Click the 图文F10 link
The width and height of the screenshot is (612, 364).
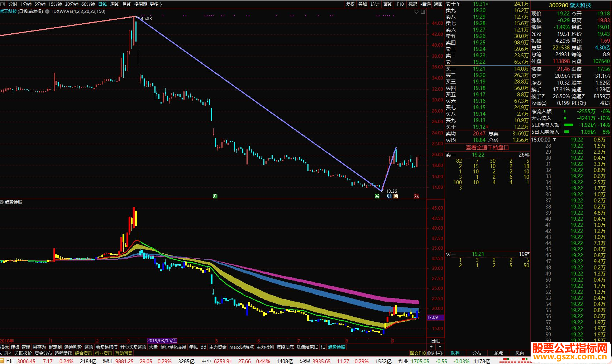pos(417,353)
